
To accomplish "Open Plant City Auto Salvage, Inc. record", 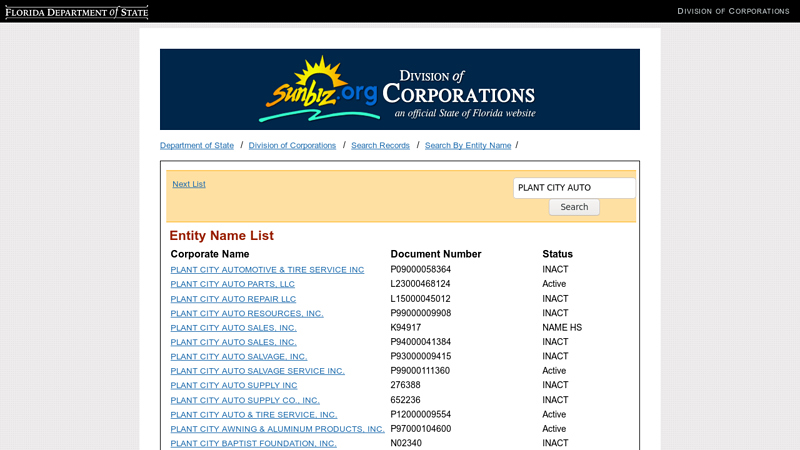I will click(239, 357).
